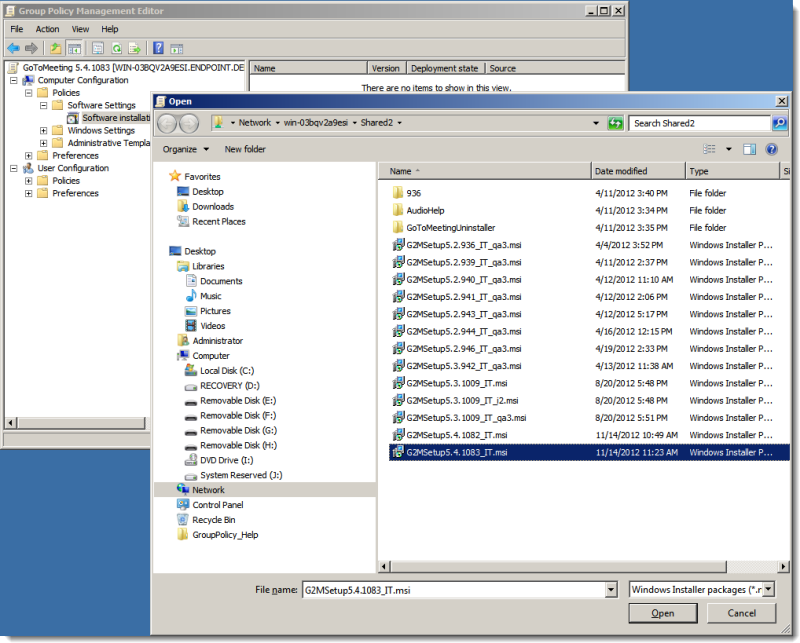The image size is (800, 643).
Task: Click file list horizontal scrollbar
Action: (x=559, y=566)
